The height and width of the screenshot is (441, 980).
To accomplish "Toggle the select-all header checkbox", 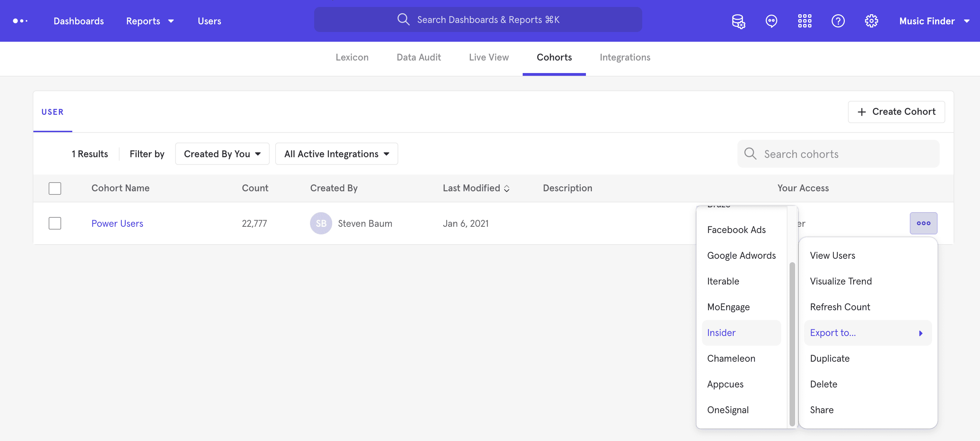I will pyautogui.click(x=55, y=188).
